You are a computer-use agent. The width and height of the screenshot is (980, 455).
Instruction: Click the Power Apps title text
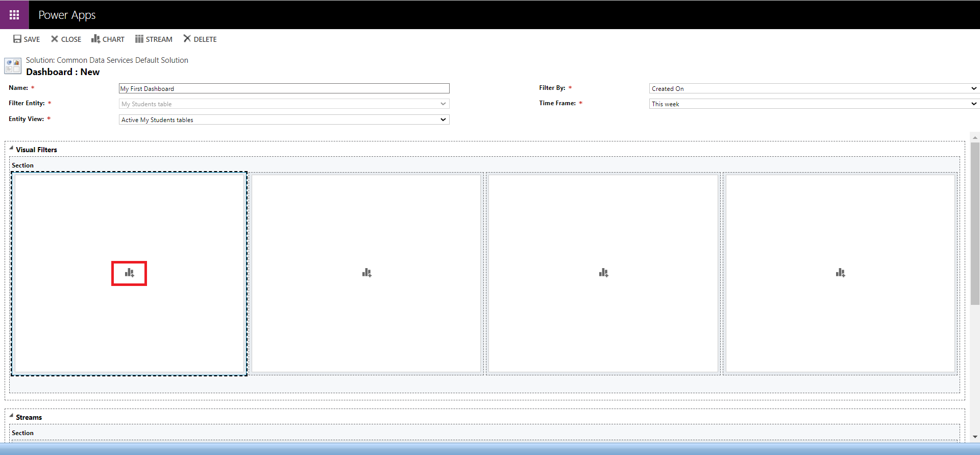pyautogui.click(x=67, y=15)
